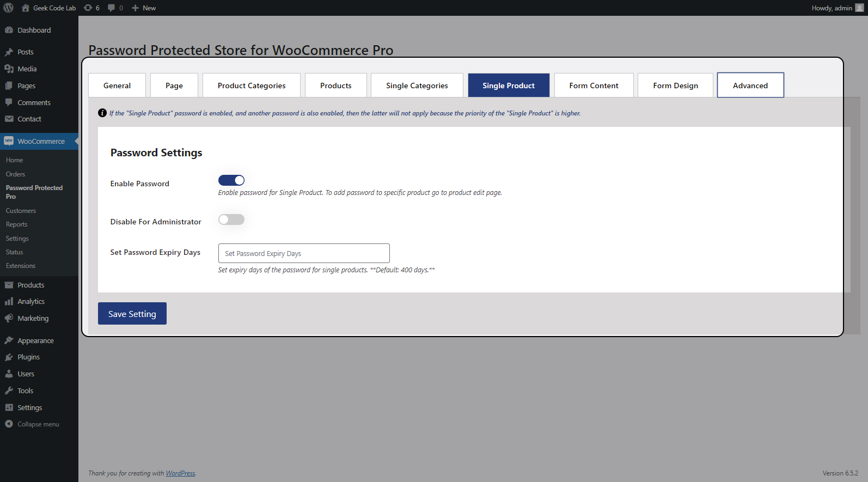Open WooCommerce Extensions submenu item

coord(21,266)
